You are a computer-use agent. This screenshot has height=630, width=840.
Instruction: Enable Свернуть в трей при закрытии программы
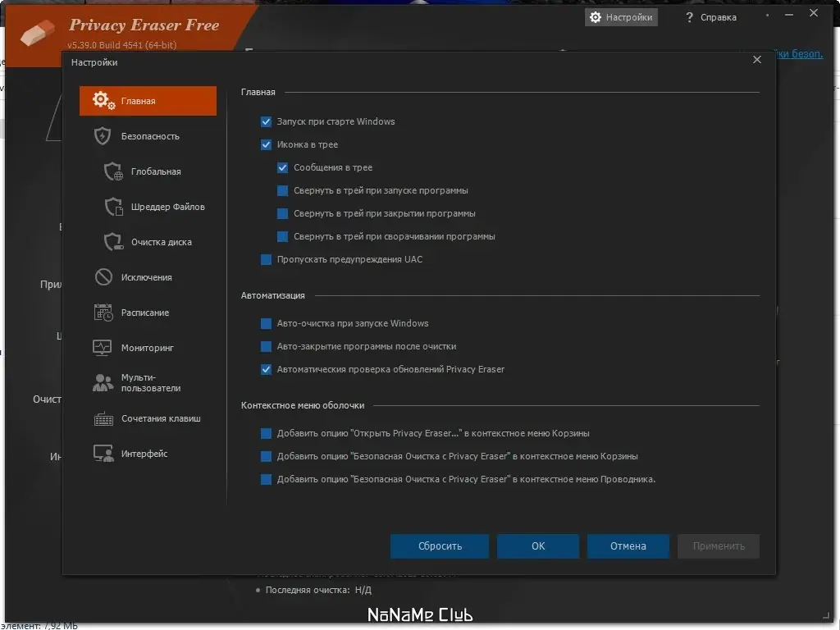point(283,214)
